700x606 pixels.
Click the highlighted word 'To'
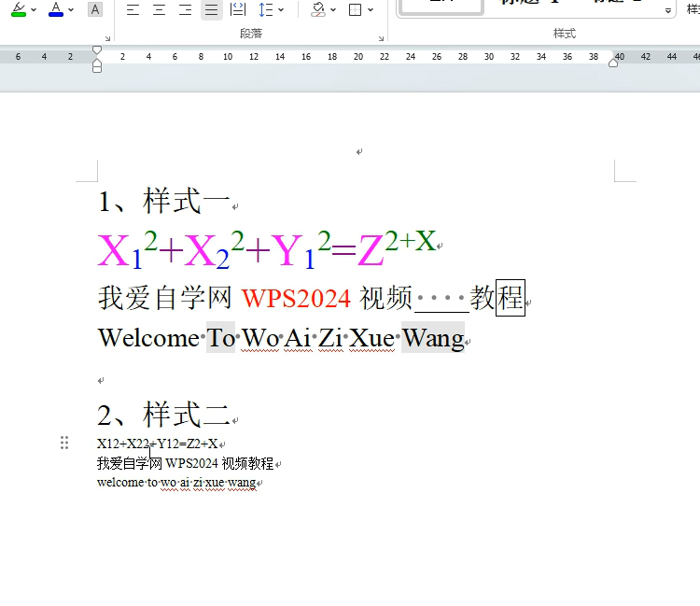point(220,338)
